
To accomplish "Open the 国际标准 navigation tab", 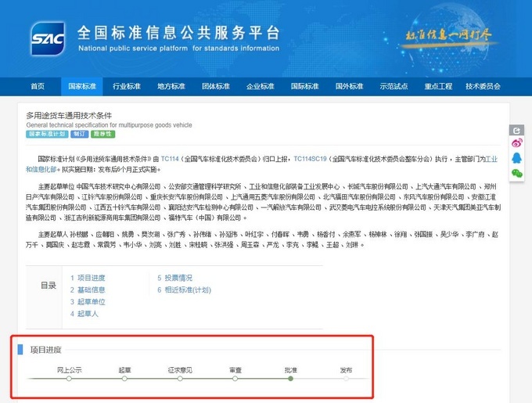I will tap(304, 87).
